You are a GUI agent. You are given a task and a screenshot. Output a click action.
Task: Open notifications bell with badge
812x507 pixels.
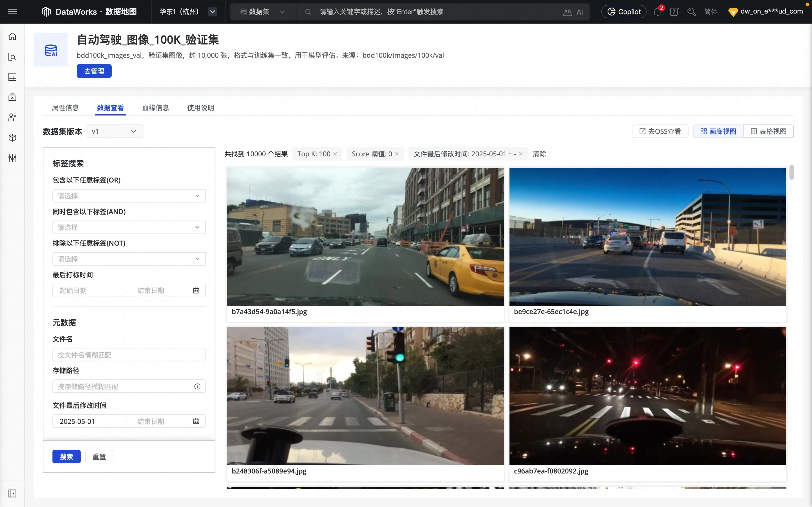657,12
